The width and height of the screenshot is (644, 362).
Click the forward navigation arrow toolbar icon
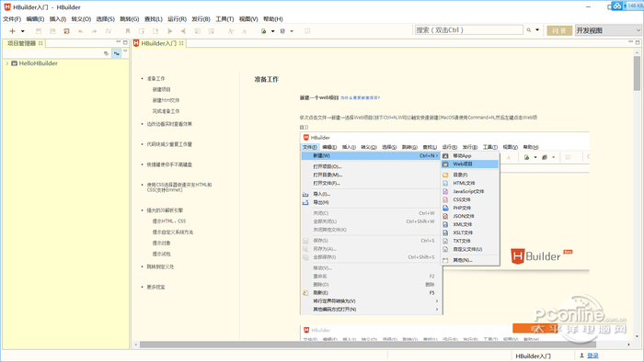click(169, 31)
